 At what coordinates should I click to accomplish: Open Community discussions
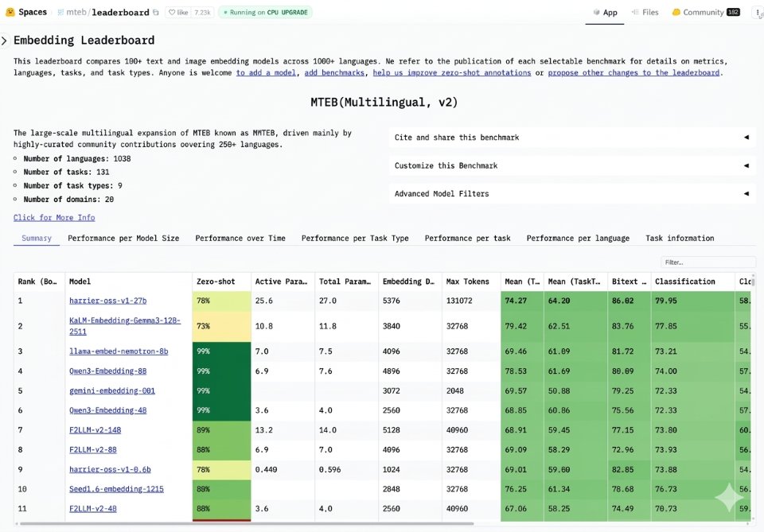click(700, 11)
